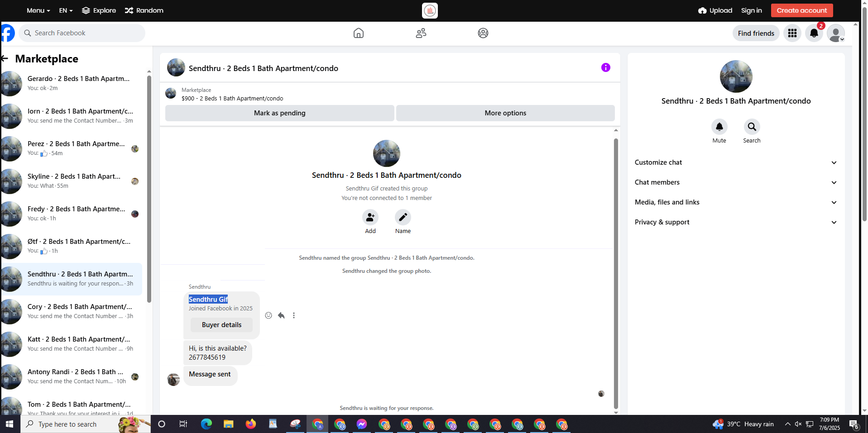Open Firefox in taskbar
The width and height of the screenshot is (868, 433).
tap(251, 424)
